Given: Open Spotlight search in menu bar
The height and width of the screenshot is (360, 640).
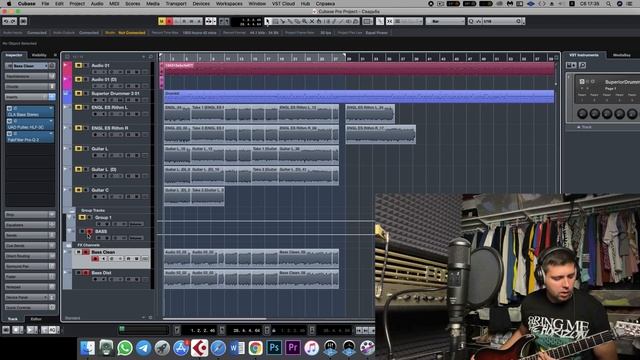Looking at the screenshot, I should click(609, 4).
